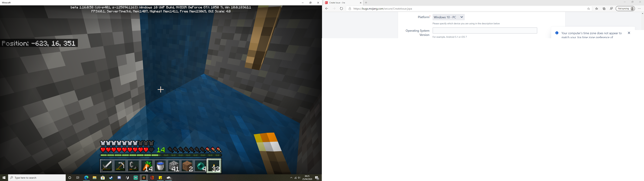The width and height of the screenshot is (644, 181).
Task: Show hidden system tray icons
Action: (291, 178)
